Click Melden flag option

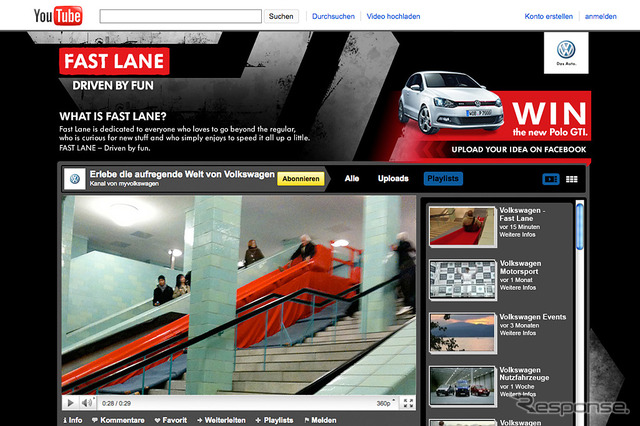click(320, 420)
